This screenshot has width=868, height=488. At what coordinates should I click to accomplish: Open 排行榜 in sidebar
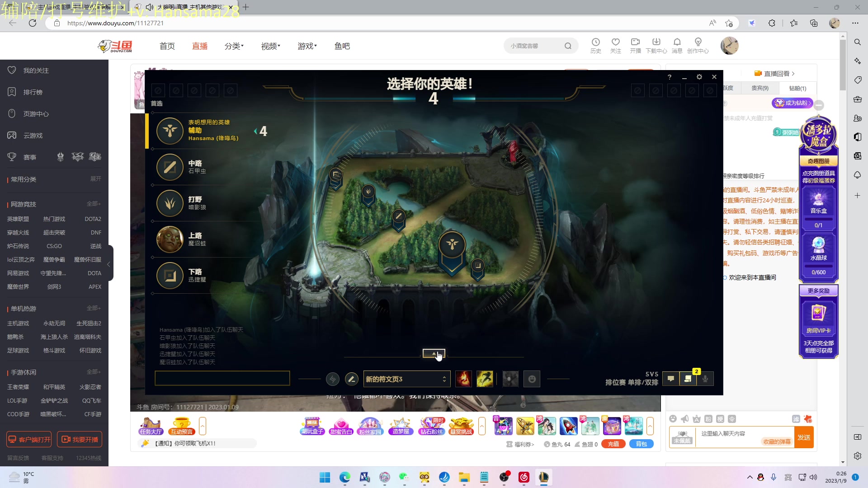33,92
